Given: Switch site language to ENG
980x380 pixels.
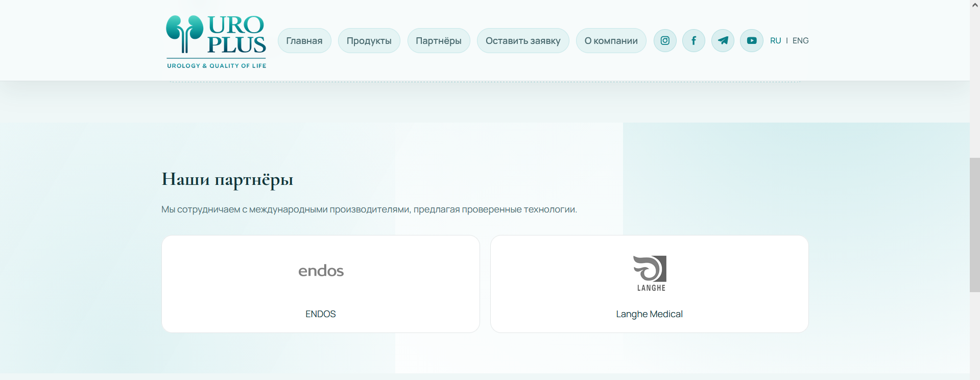Looking at the screenshot, I should coord(800,41).
